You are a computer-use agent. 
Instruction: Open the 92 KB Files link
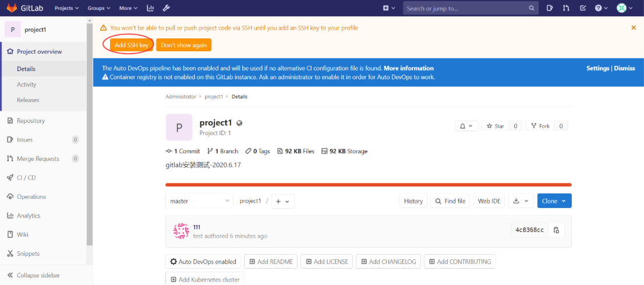296,152
